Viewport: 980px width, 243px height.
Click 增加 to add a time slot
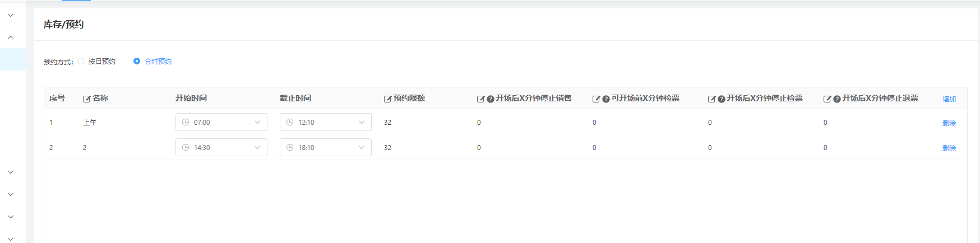pyautogui.click(x=949, y=99)
